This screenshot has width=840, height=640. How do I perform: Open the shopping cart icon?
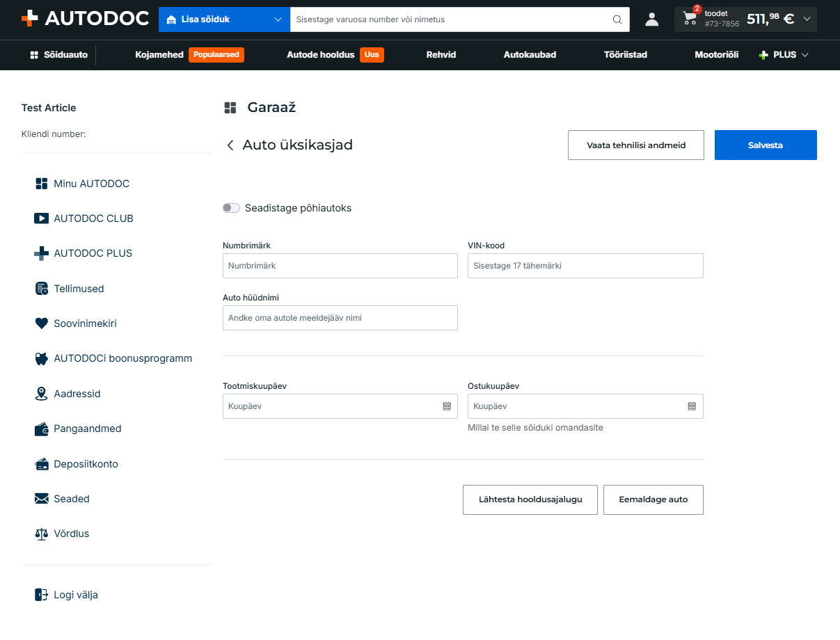pyautogui.click(x=690, y=19)
